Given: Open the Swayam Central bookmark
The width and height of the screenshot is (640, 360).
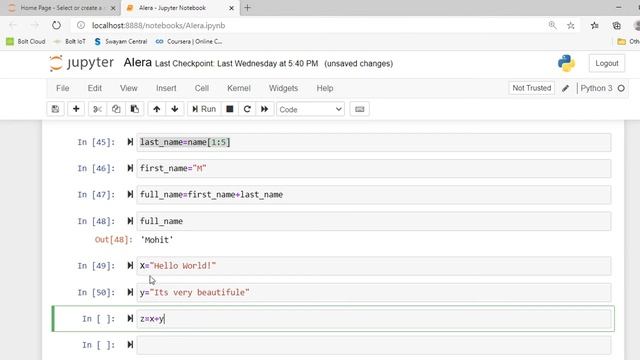Looking at the screenshot, I should point(120,41).
